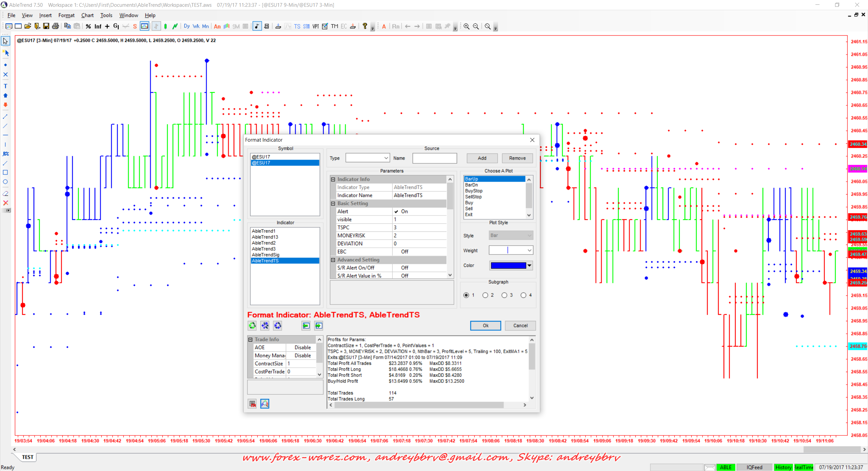868x471 pixels.
Task: Switch to Daily chart using Dy icon
Action: tap(186, 26)
